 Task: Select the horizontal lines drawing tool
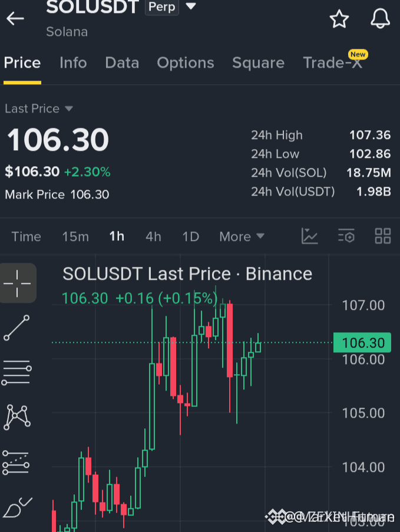click(x=16, y=373)
